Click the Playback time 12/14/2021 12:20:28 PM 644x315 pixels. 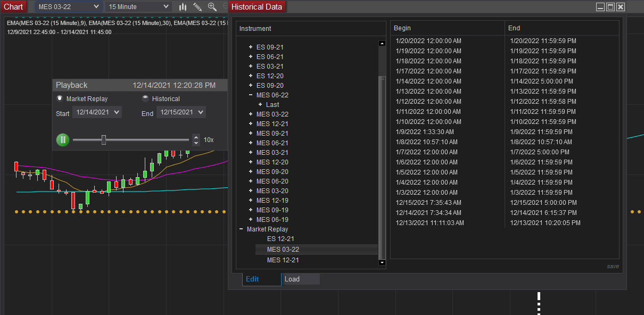[x=174, y=85]
